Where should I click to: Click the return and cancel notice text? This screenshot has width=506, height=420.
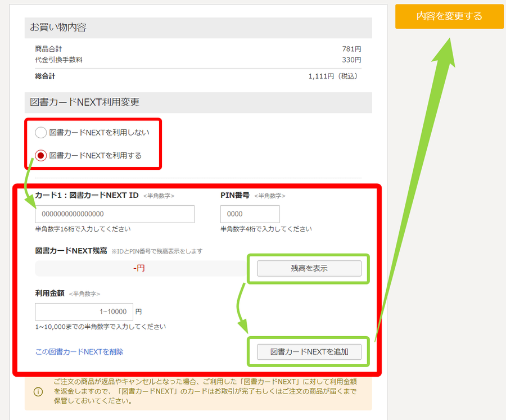point(205,391)
